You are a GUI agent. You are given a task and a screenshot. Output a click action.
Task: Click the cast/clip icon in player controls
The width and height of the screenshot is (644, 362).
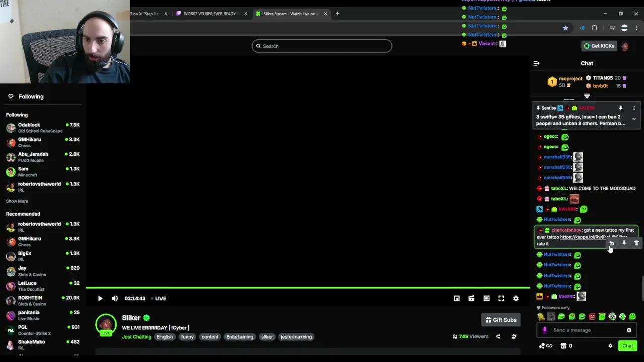[x=471, y=298]
